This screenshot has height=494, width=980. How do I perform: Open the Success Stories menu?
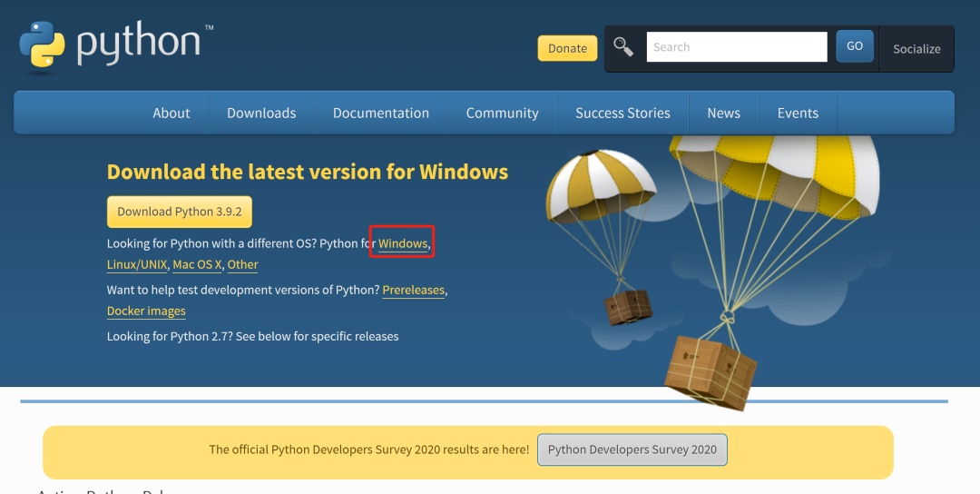pyautogui.click(x=622, y=113)
